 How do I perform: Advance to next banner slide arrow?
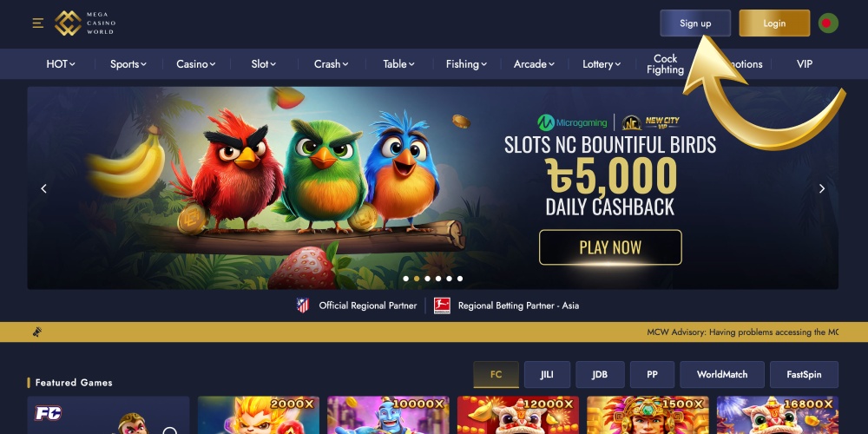click(x=822, y=188)
